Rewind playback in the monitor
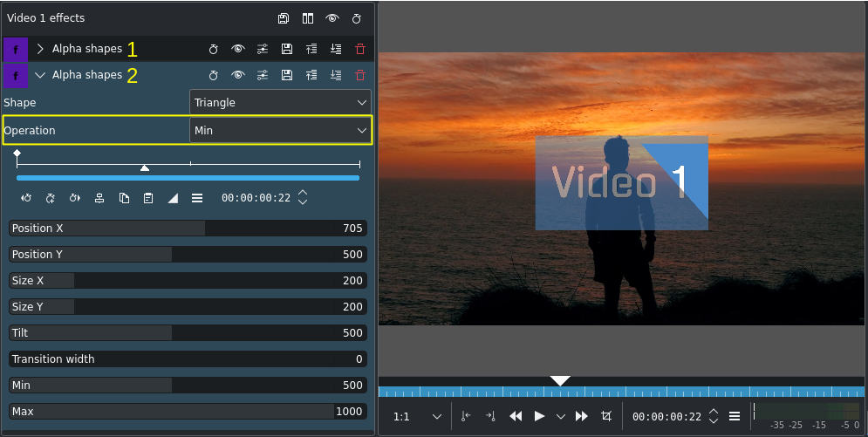Image resolution: width=868 pixels, height=437 pixels. point(516,417)
